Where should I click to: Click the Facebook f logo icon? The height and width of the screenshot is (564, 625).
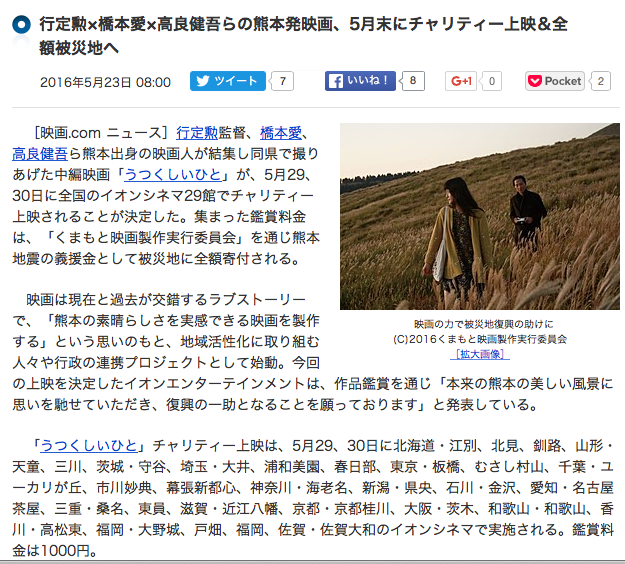pyautogui.click(x=336, y=81)
